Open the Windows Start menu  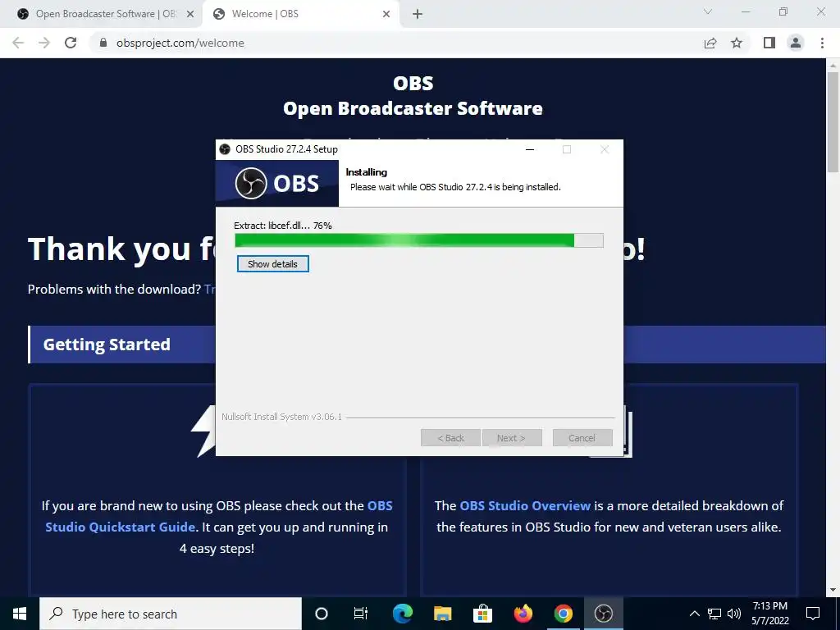tap(20, 614)
